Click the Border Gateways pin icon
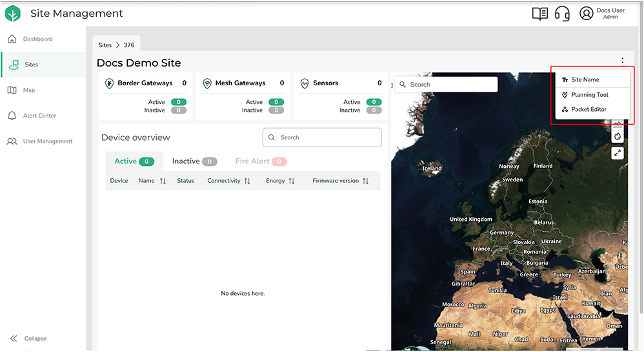 pos(110,83)
